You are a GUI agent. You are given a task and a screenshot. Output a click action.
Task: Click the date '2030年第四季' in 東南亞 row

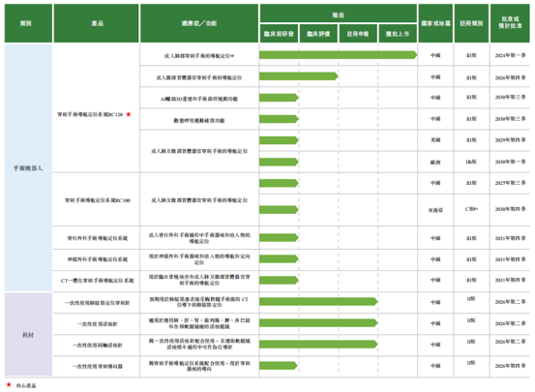coord(510,209)
